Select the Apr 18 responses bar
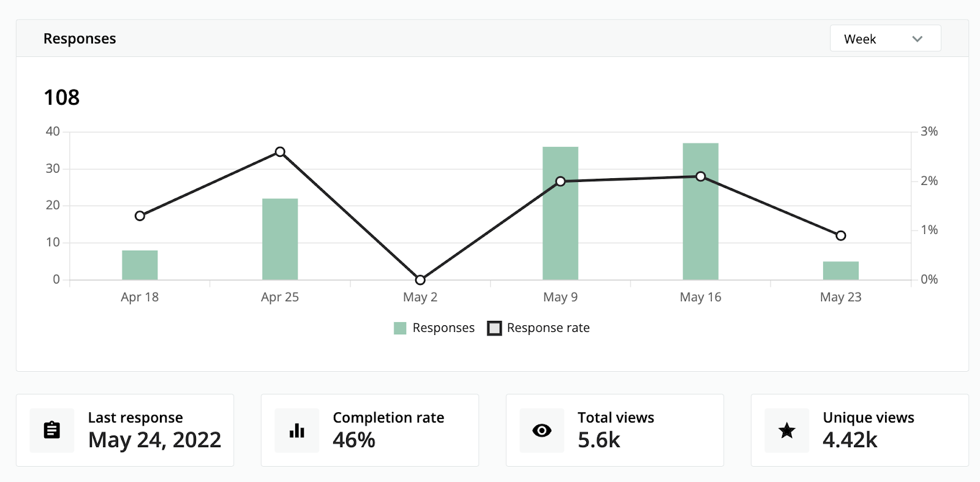980x482 pixels. click(140, 265)
